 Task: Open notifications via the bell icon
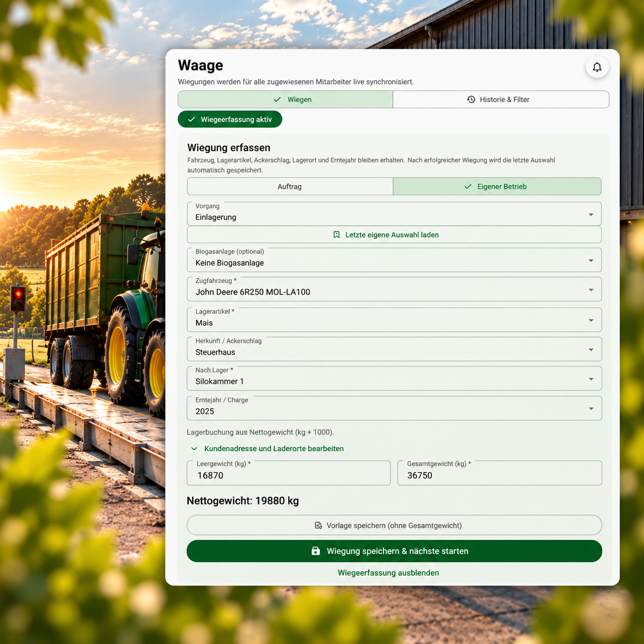click(597, 67)
